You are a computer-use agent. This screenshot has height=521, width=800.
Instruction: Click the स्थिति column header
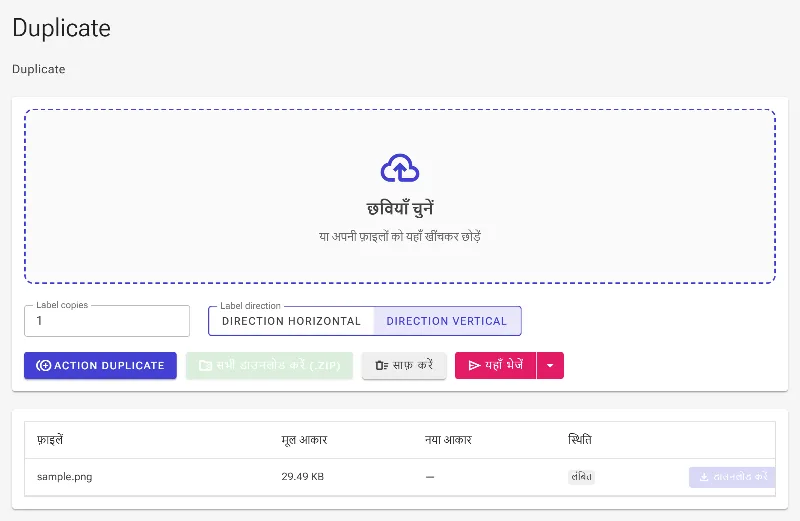point(580,439)
